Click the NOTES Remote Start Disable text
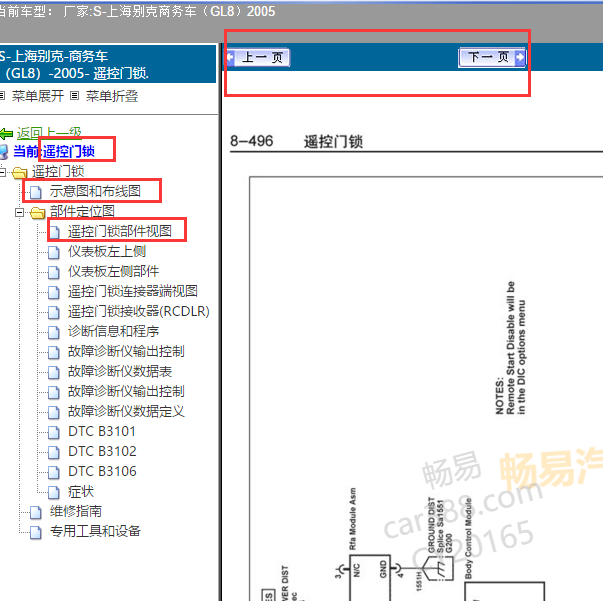The width and height of the screenshot is (603, 601). tap(510, 348)
